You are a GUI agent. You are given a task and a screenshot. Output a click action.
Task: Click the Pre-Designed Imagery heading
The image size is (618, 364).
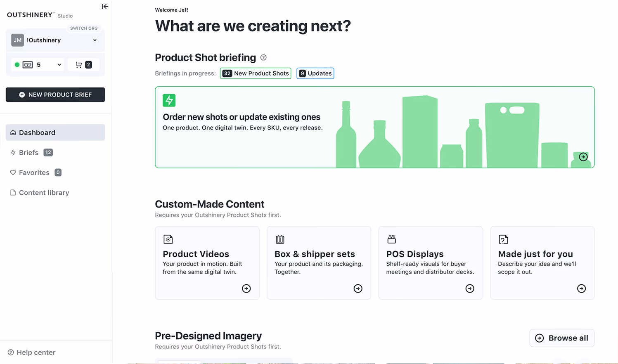coord(208,336)
